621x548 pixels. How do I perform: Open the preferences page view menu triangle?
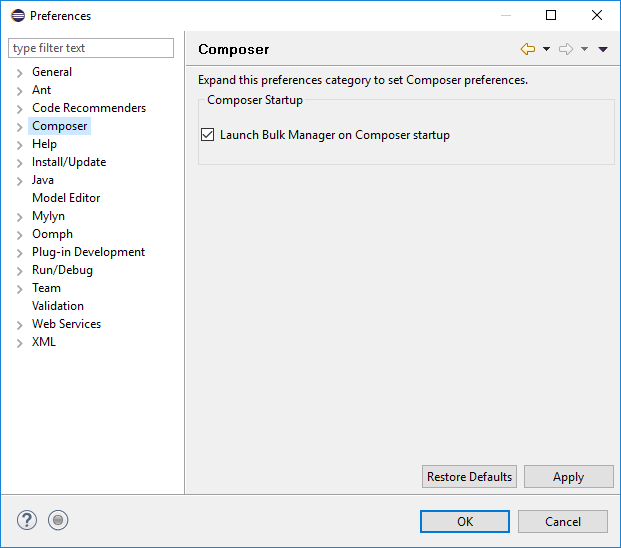(x=603, y=49)
